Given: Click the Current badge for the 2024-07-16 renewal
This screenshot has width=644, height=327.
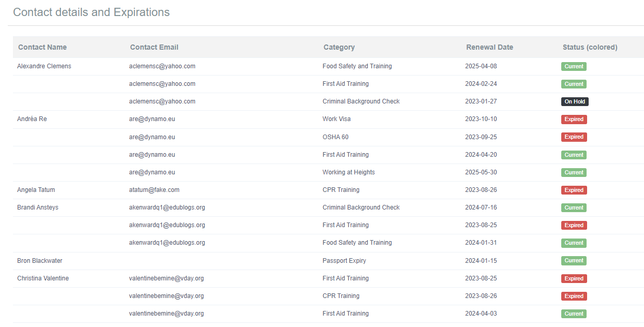Looking at the screenshot, I should (574, 207).
